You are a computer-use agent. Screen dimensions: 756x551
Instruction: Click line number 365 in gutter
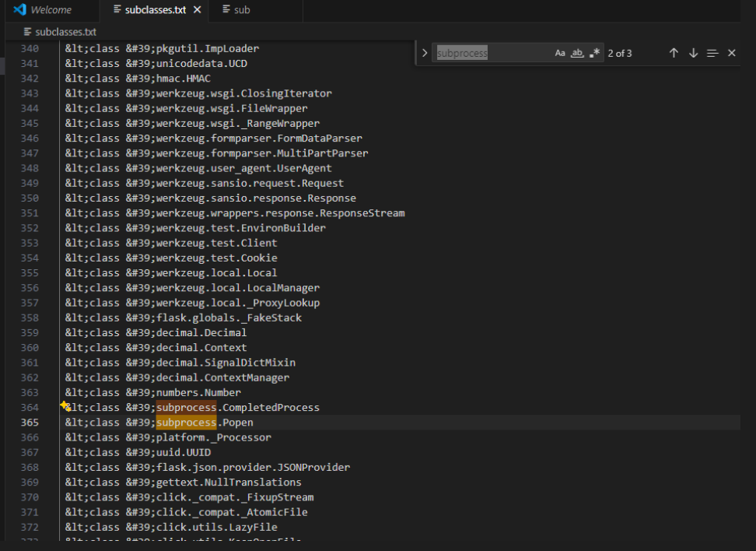(x=30, y=423)
